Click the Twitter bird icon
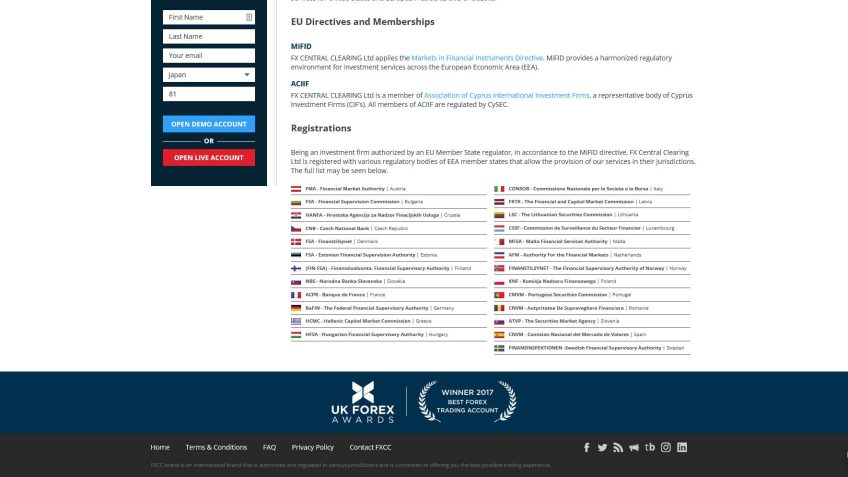Viewport: 848px width, 477px height. click(x=602, y=447)
